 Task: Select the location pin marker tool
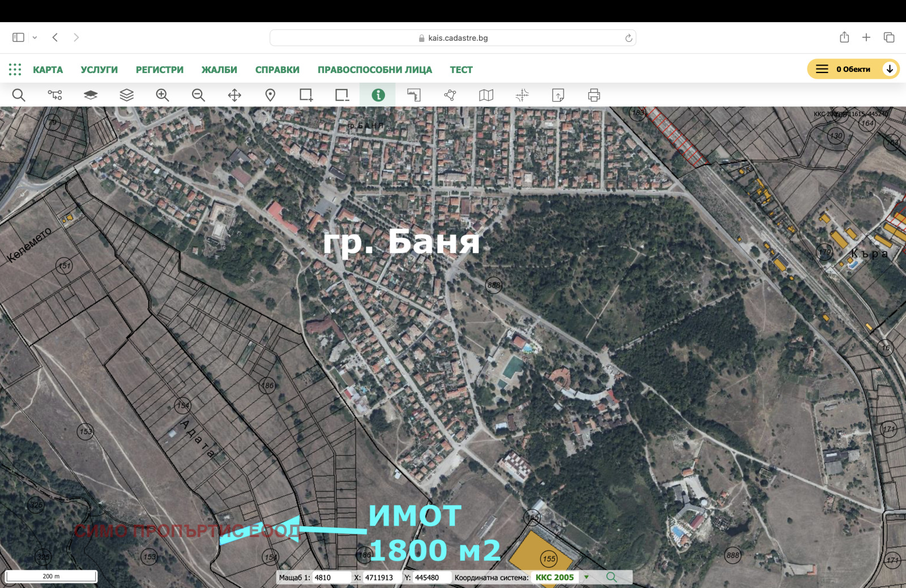270,95
